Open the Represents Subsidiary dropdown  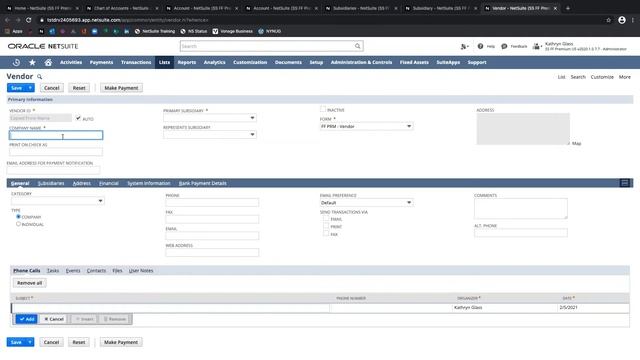point(210,134)
